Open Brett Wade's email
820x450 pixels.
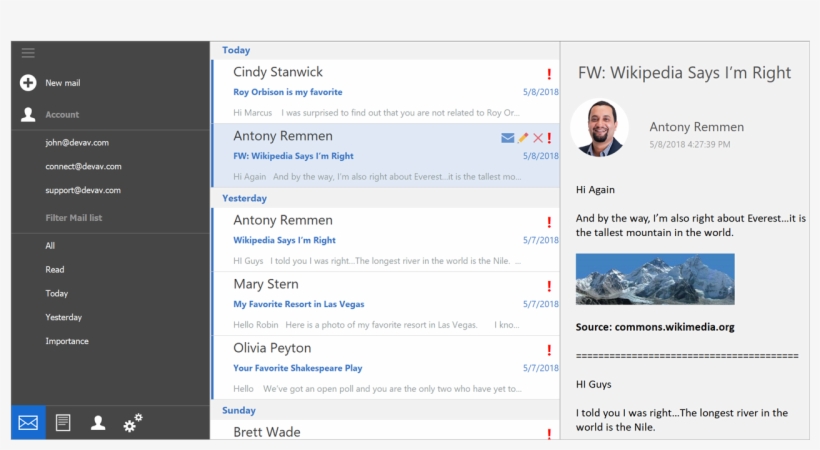pos(386,430)
